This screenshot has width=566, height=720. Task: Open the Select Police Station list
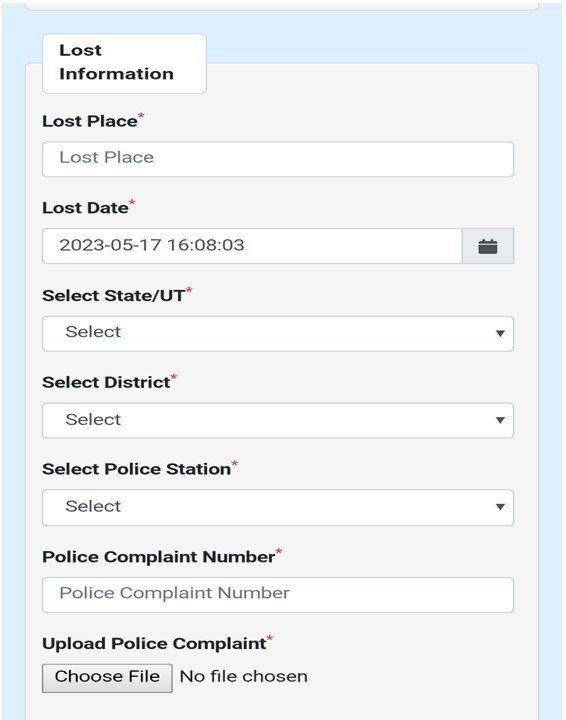click(278, 507)
